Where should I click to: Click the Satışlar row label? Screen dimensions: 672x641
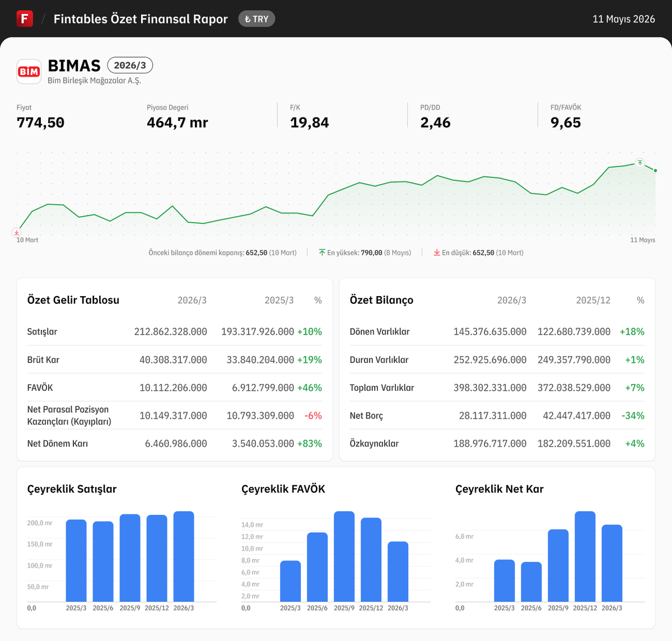tap(42, 331)
